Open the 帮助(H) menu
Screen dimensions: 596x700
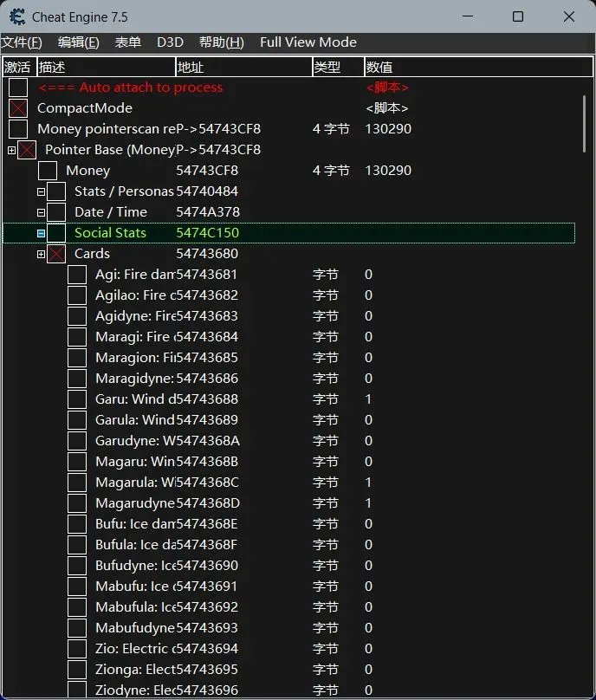point(222,42)
